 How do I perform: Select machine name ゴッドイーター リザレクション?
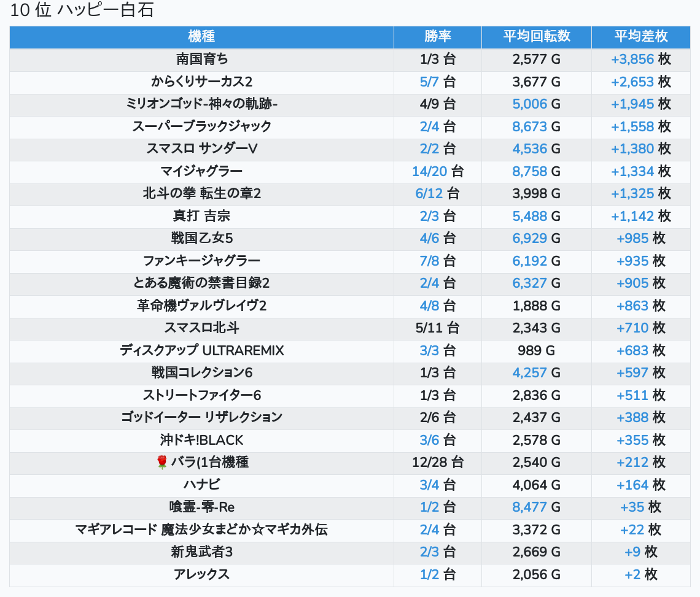click(202, 417)
